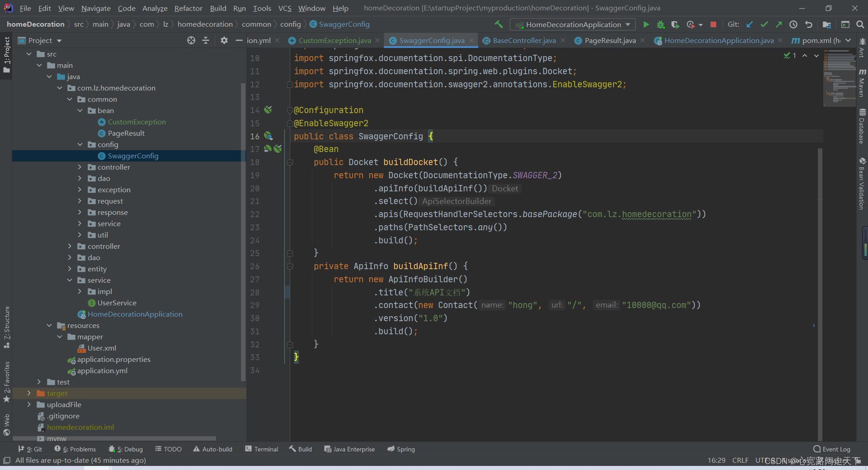Open the VCS menu

[x=285, y=8]
